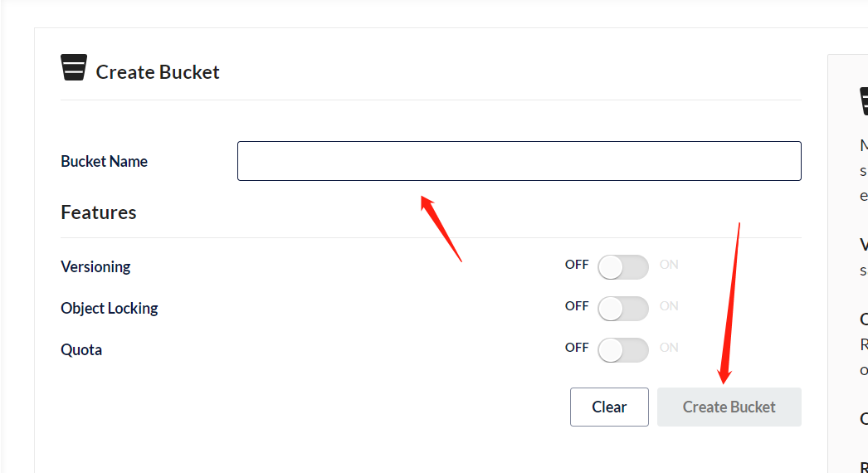Select the ON label for Object Locking

(669, 306)
